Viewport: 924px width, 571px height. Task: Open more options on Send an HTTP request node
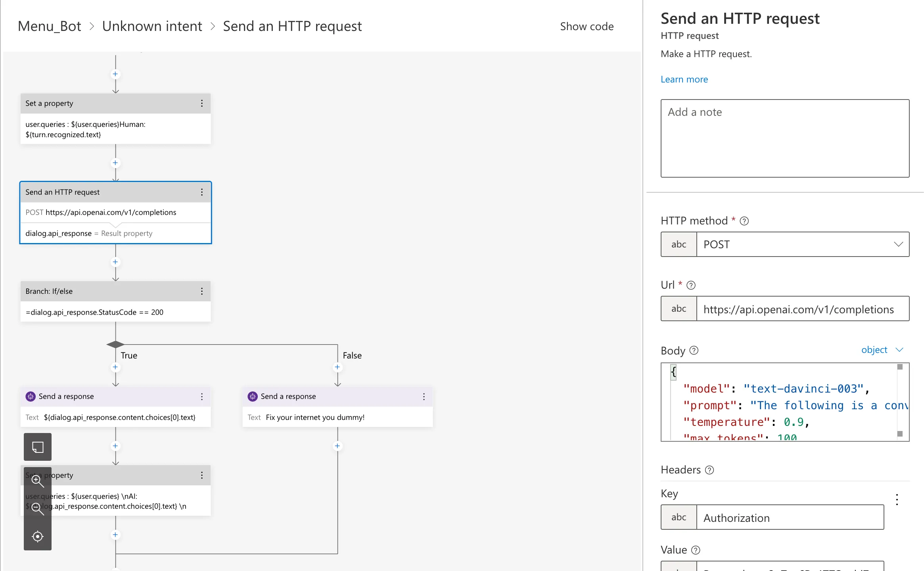click(202, 192)
